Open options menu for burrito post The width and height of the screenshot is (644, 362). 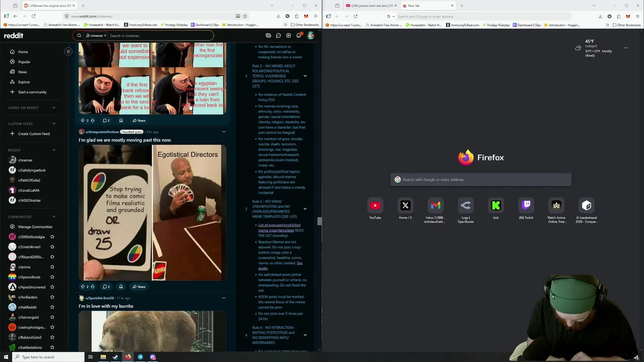coord(224,298)
